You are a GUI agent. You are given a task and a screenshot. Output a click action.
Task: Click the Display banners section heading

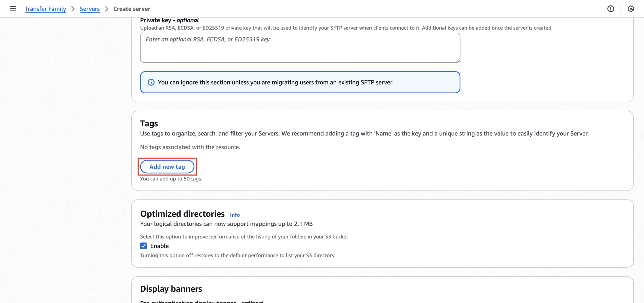click(171, 289)
